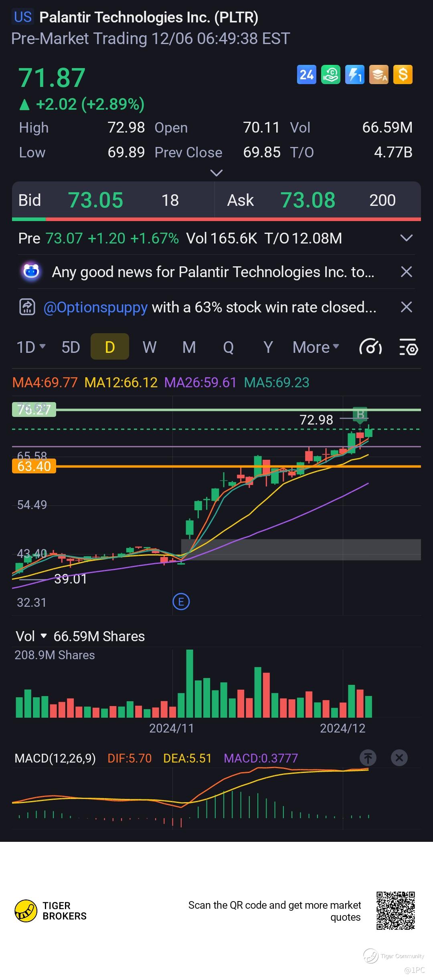The image size is (433, 980).
Task: Tap the MA12:66.12 indicator label
Action: click(x=121, y=382)
